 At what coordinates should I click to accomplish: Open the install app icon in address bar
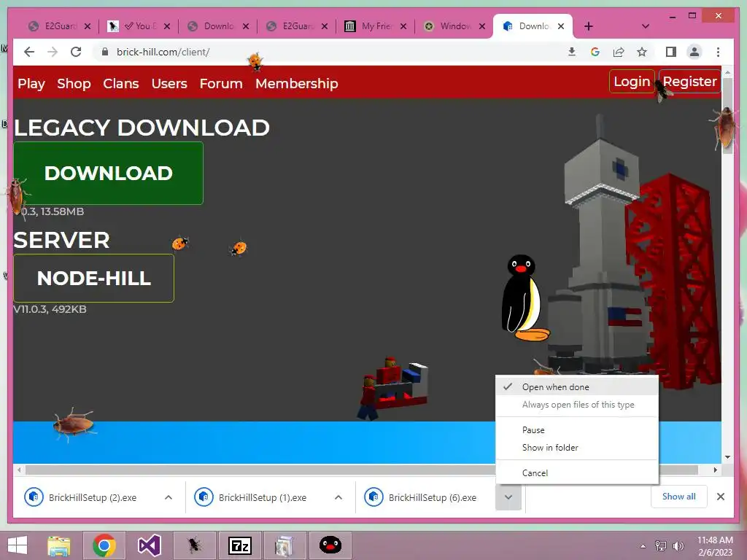tap(572, 52)
